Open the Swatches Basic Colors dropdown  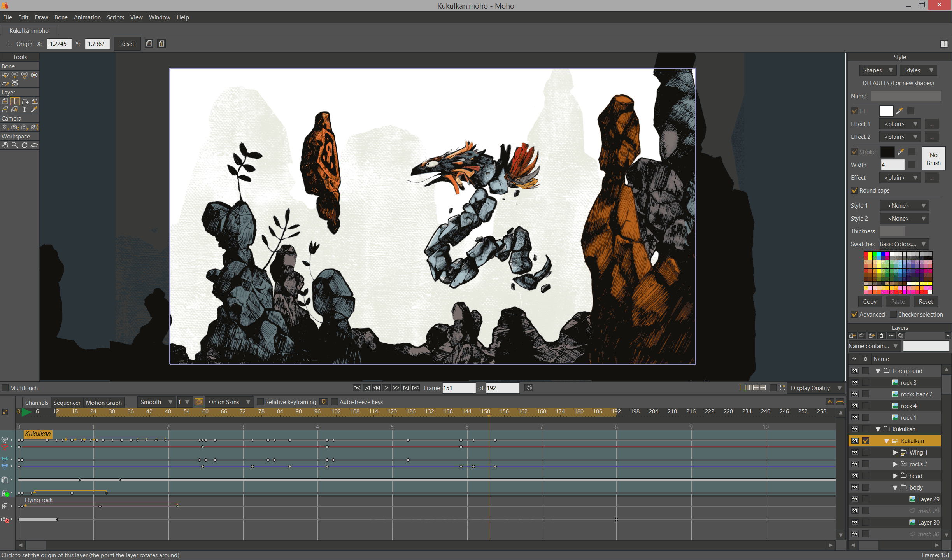pos(904,244)
